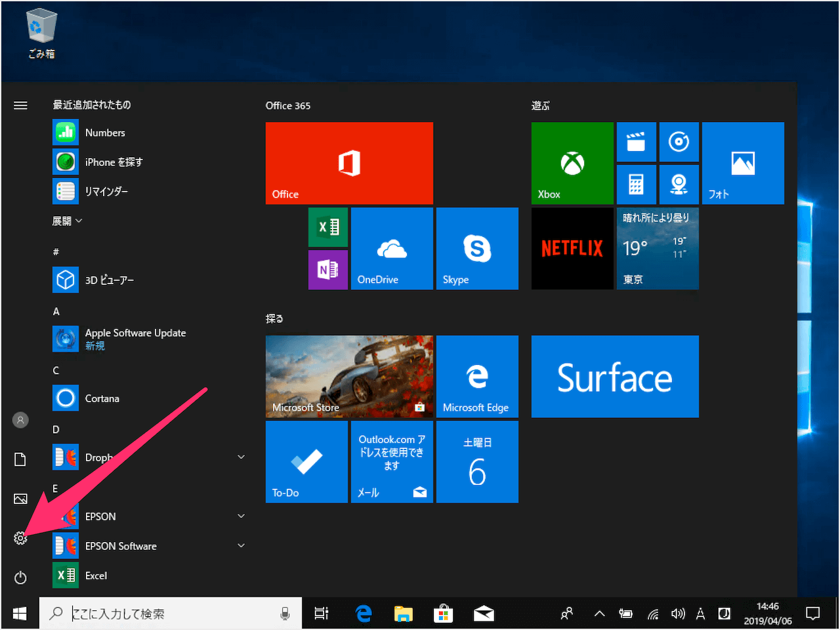The height and width of the screenshot is (630, 840).
Task: Launch the Microsoft Edge tile
Action: [x=477, y=377]
